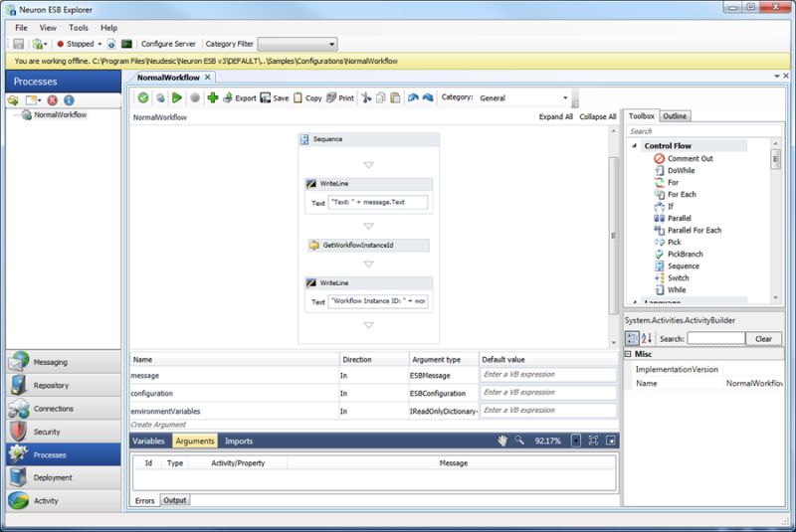Click the Clear button in properties search
Viewport: 796px width, 532px height.
[763, 339]
